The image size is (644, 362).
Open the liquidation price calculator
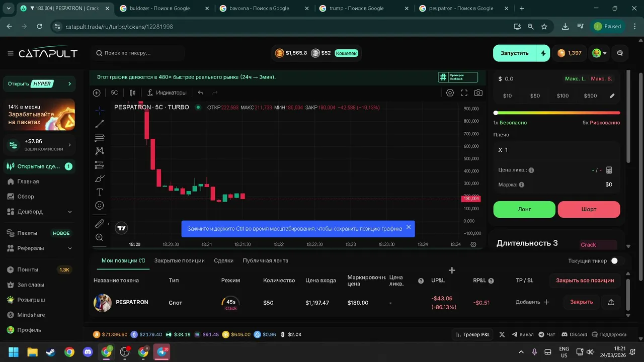click(x=609, y=170)
